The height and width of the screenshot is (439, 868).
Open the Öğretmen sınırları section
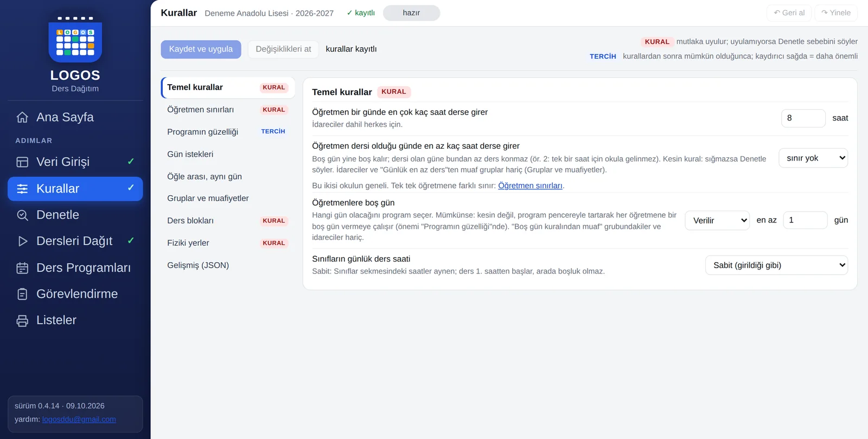(x=228, y=110)
